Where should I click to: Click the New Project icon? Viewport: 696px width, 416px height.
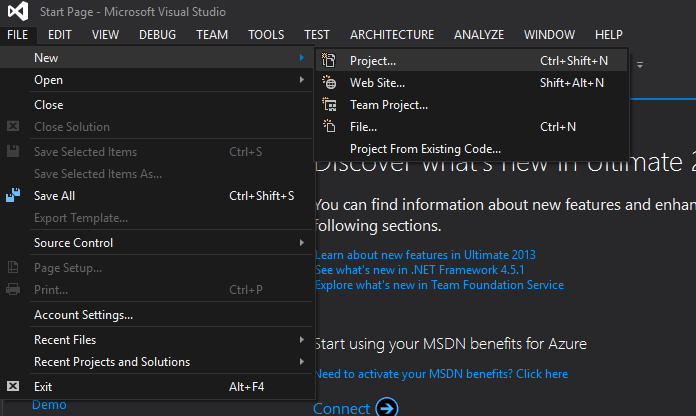coord(329,60)
